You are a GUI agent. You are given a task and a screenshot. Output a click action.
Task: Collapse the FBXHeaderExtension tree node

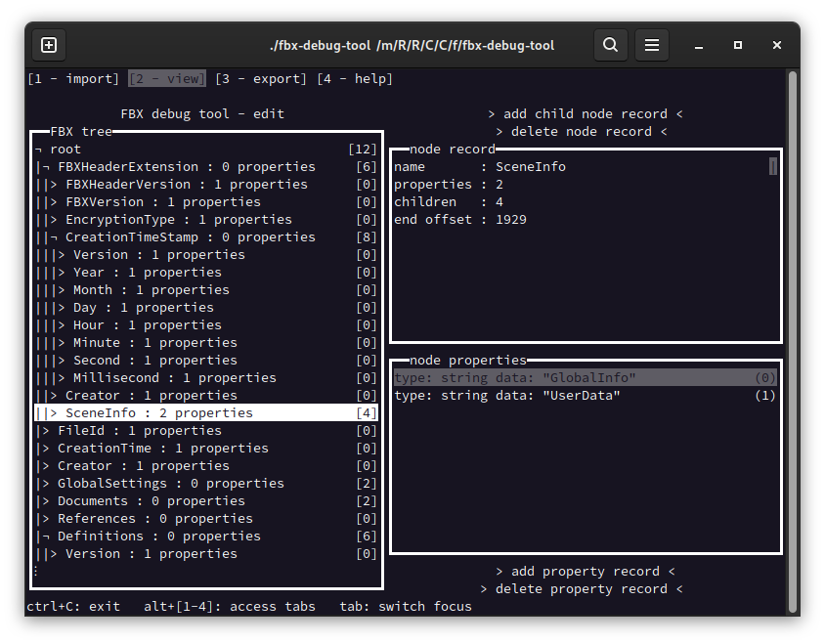point(49,167)
